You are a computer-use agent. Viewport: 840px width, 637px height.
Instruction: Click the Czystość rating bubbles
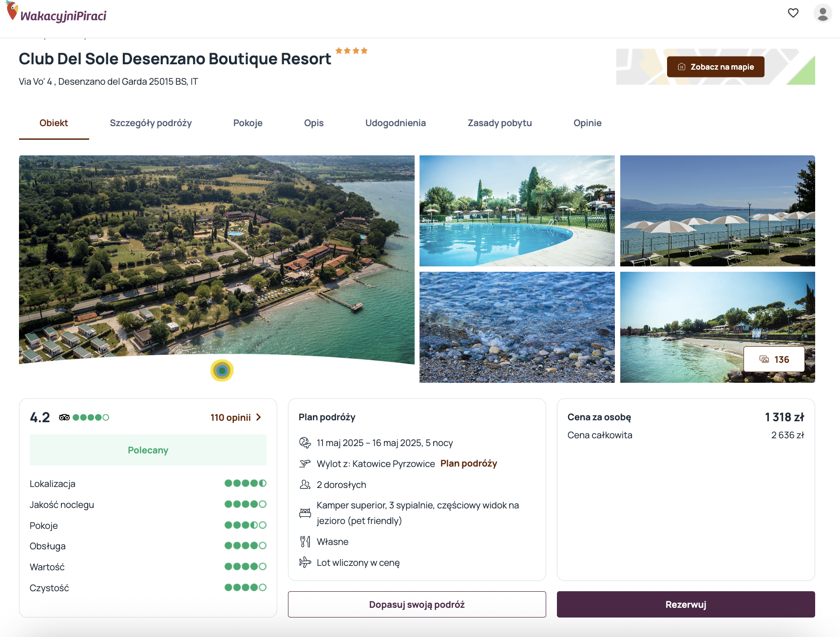pos(246,587)
